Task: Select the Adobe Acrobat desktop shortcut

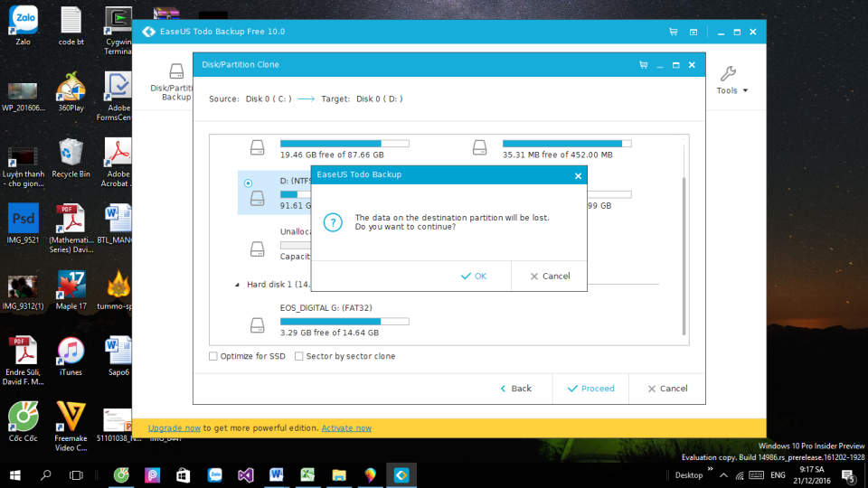Action: 118,163
